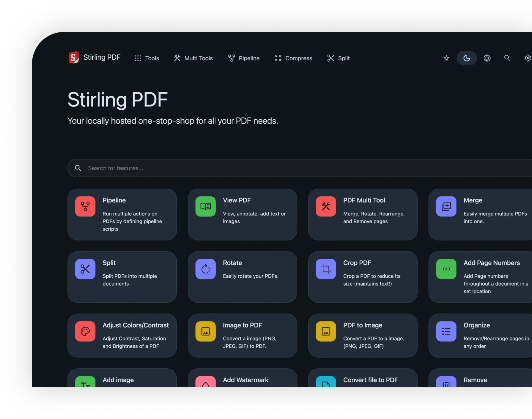Click the Convert file to PDF icon
This screenshot has width=532, height=419.
(x=326, y=382)
